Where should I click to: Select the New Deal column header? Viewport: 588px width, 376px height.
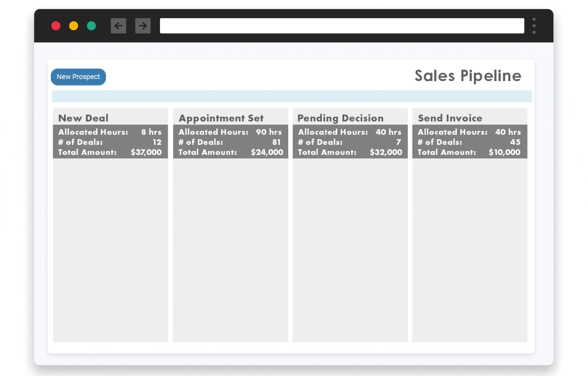coord(83,118)
